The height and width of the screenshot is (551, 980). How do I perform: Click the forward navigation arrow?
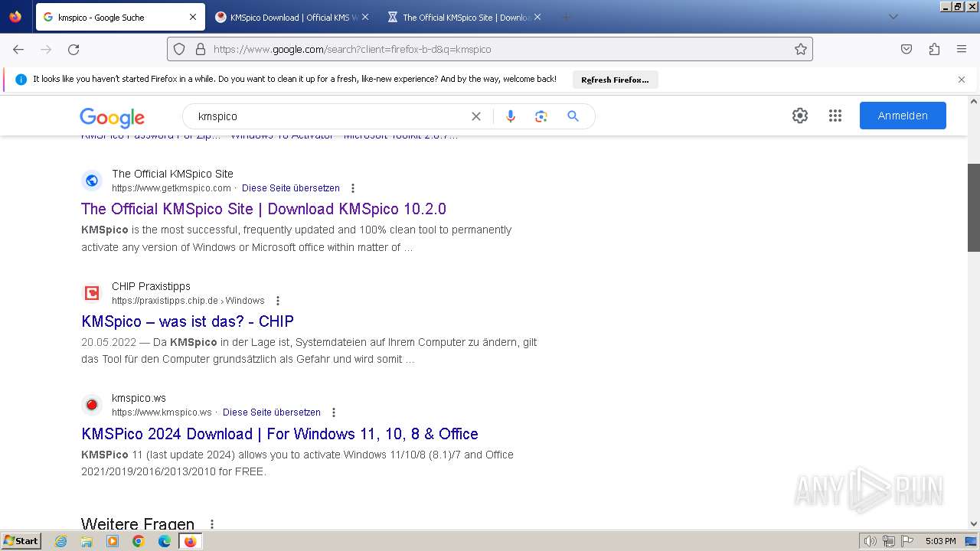[x=46, y=49]
